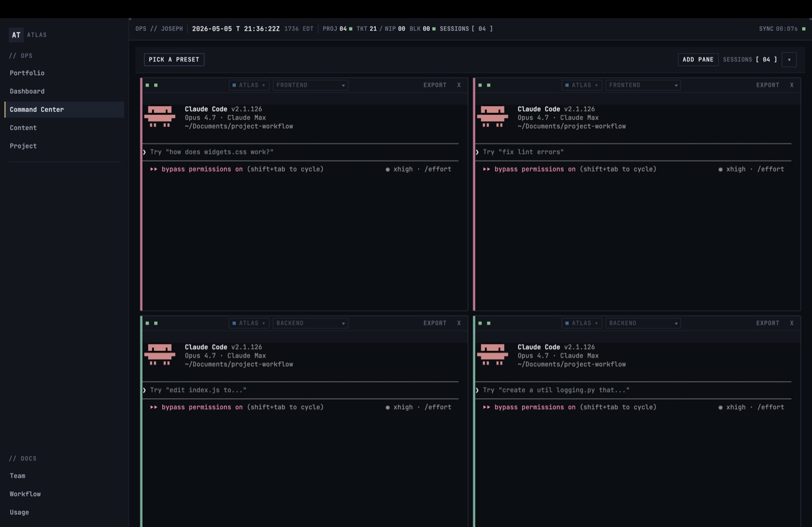The image size is (812, 527).
Task: Click 'SESSIONS [ 04 ]' in top status bar
Action: 466,29
